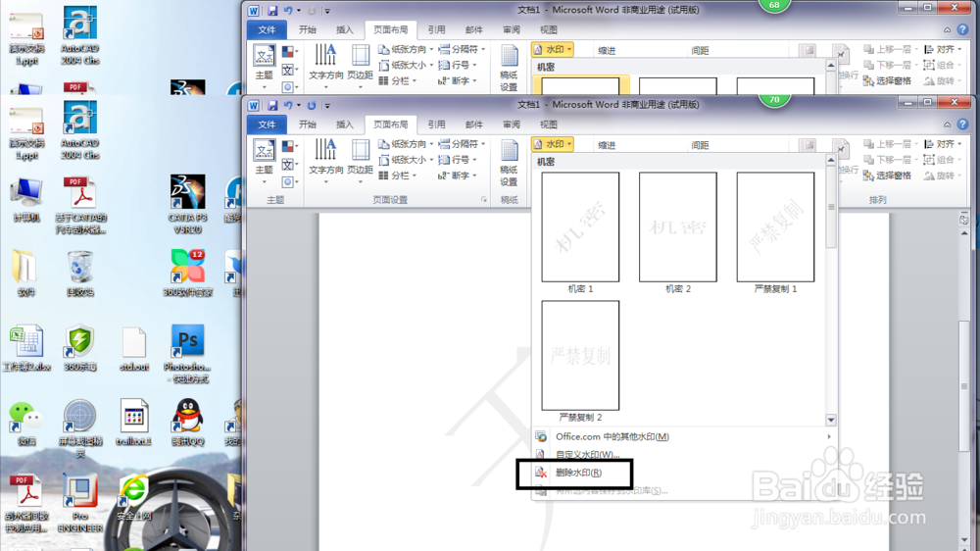Select CATIA P3 V5R20 desktop icon
Viewport: 980px width, 551px height.
(x=187, y=205)
